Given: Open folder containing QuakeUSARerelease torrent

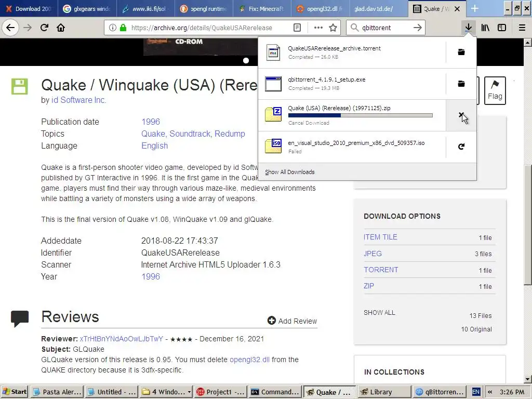Looking at the screenshot, I should pos(461,52).
